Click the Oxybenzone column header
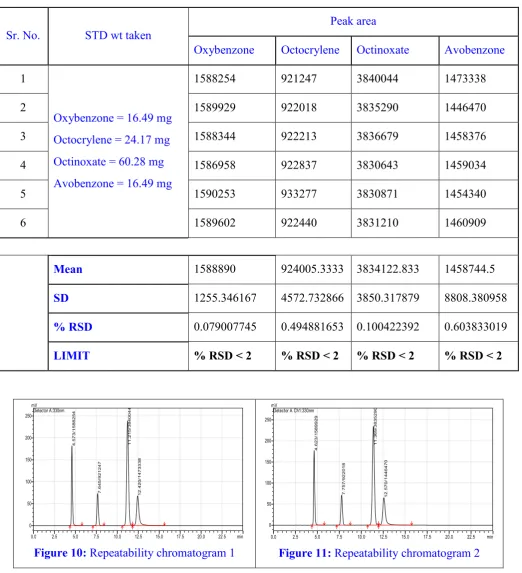 click(x=224, y=50)
